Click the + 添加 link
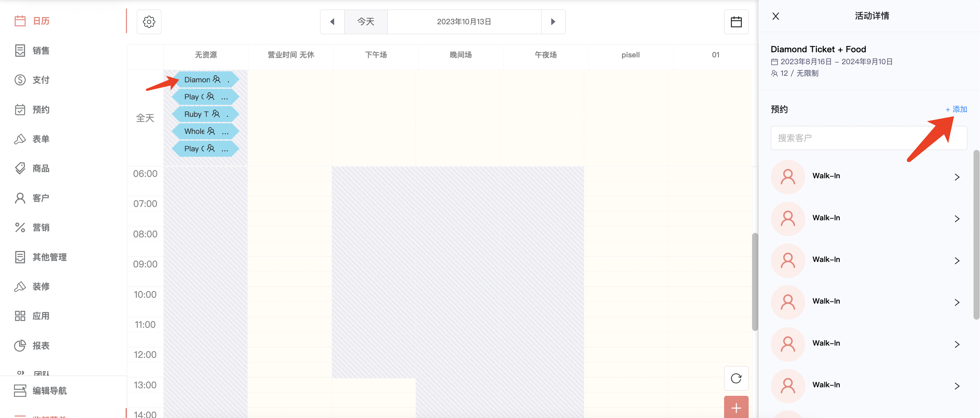Viewport: 980px width, 418px height. click(956, 110)
